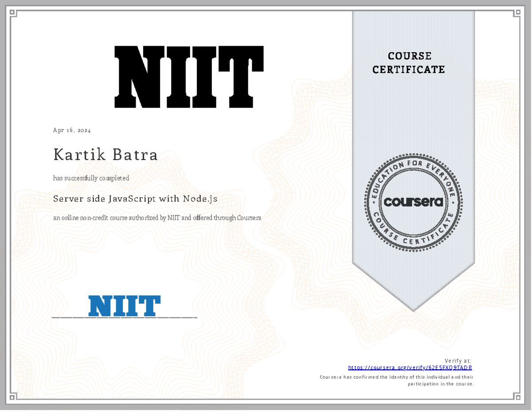Select the date 'Apr 16, 2024'
The width and height of the screenshot is (532, 411).
pos(71,130)
